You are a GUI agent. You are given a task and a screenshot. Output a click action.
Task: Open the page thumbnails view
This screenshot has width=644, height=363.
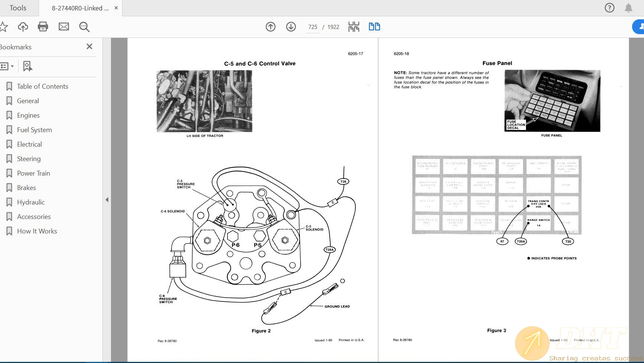click(x=354, y=26)
